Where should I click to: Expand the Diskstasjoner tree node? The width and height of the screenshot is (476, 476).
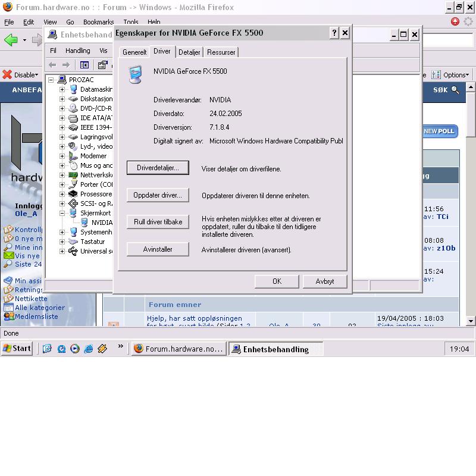click(x=62, y=99)
